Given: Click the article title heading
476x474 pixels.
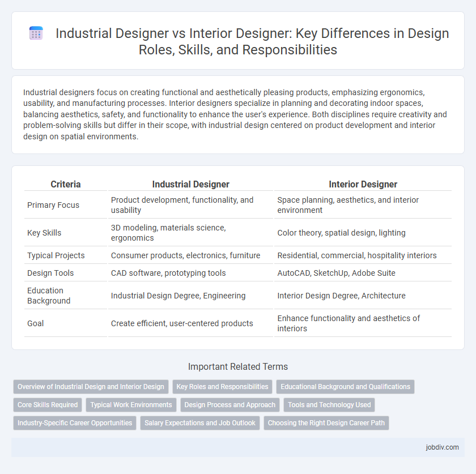Looking at the screenshot, I should tap(252, 41).
